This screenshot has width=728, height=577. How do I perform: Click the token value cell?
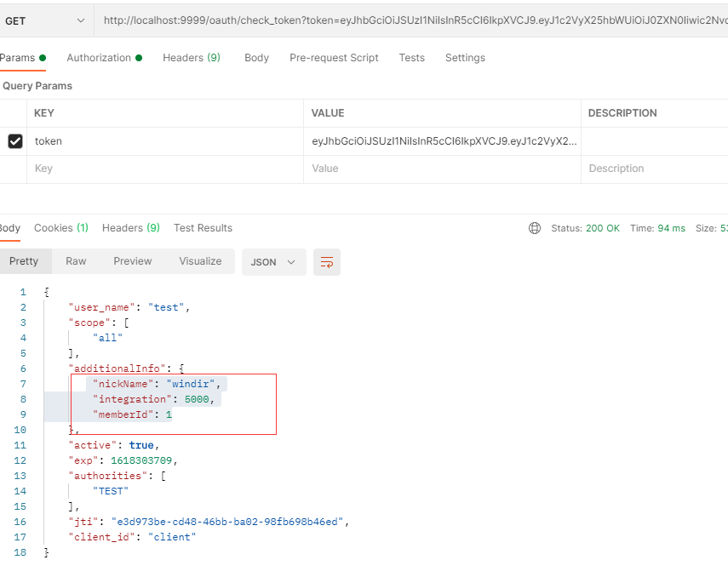click(442, 141)
